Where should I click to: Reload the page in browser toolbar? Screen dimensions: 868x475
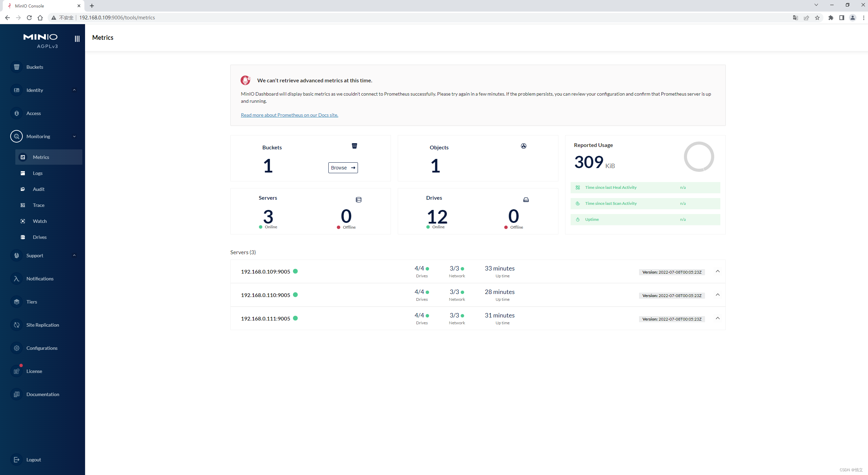[x=29, y=18]
